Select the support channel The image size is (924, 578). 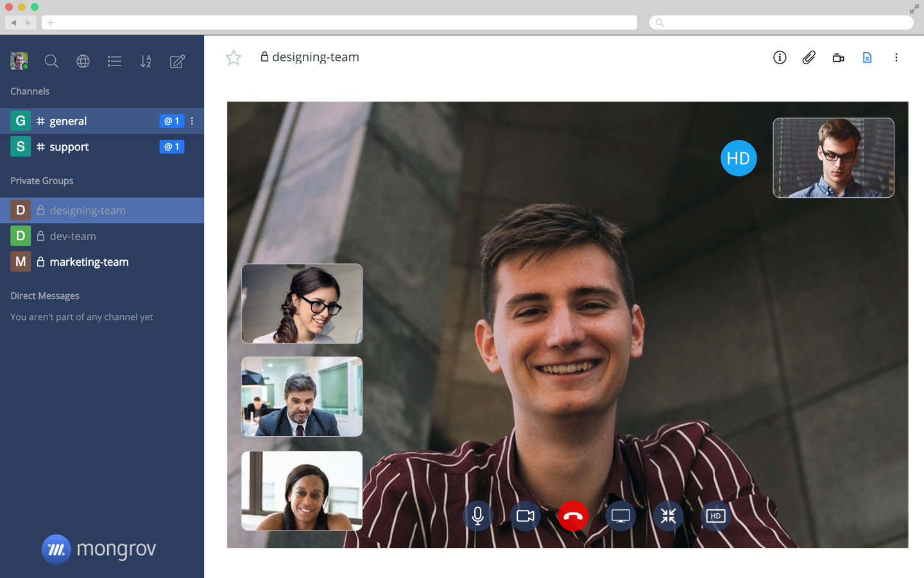pyautogui.click(x=102, y=146)
